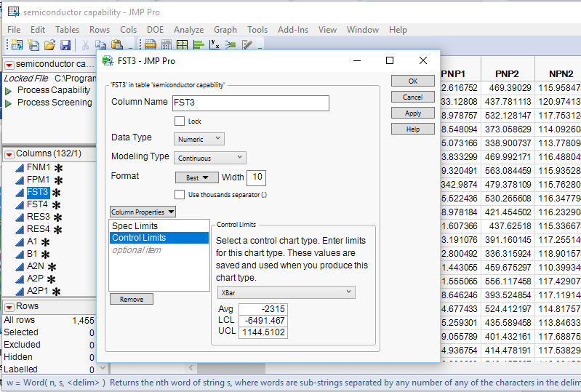Viewport: 581px width, 392px height.
Task: Click the Width input field
Action: click(x=257, y=177)
